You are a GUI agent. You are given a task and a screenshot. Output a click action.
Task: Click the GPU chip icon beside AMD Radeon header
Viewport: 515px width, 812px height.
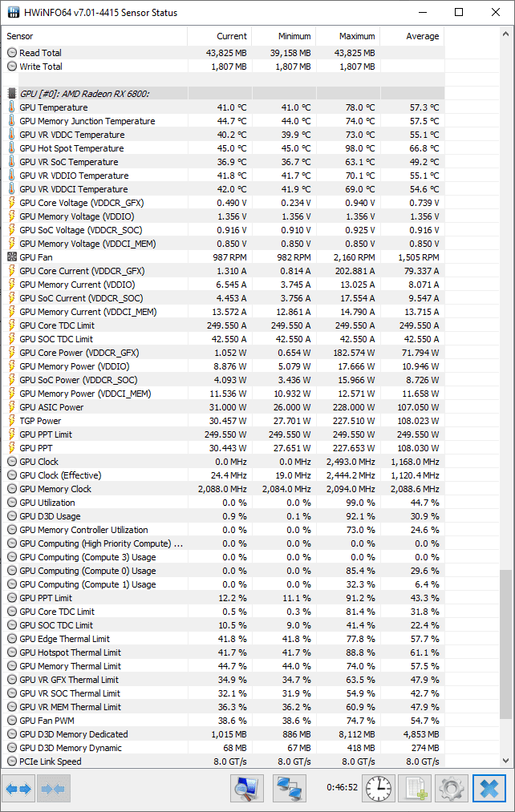click(x=12, y=93)
